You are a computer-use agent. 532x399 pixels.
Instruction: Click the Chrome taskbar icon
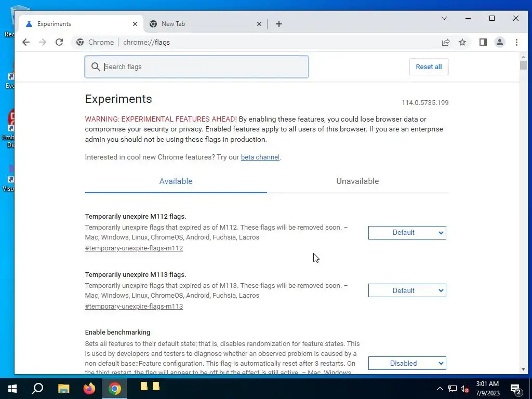point(115,389)
